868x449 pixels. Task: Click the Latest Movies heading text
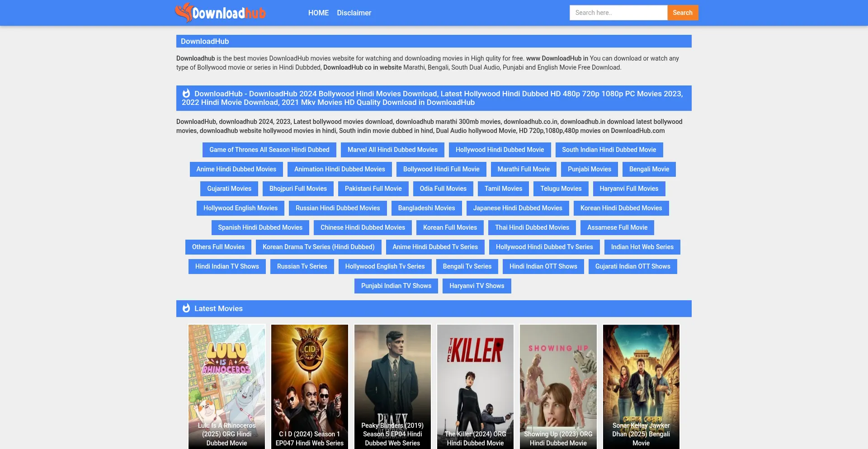tap(218, 308)
